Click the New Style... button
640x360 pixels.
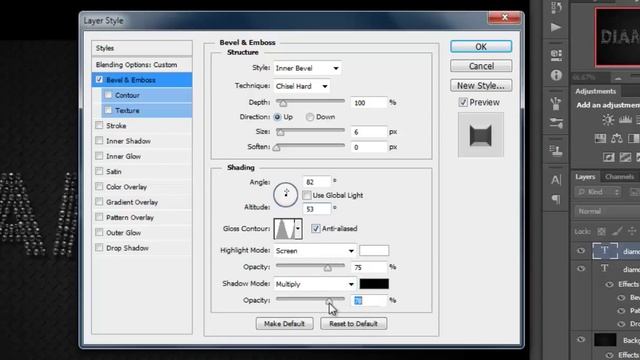pyautogui.click(x=481, y=86)
